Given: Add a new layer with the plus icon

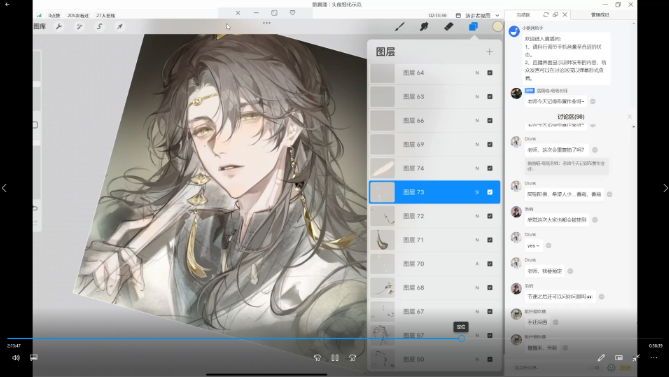Looking at the screenshot, I should pyautogui.click(x=489, y=52).
